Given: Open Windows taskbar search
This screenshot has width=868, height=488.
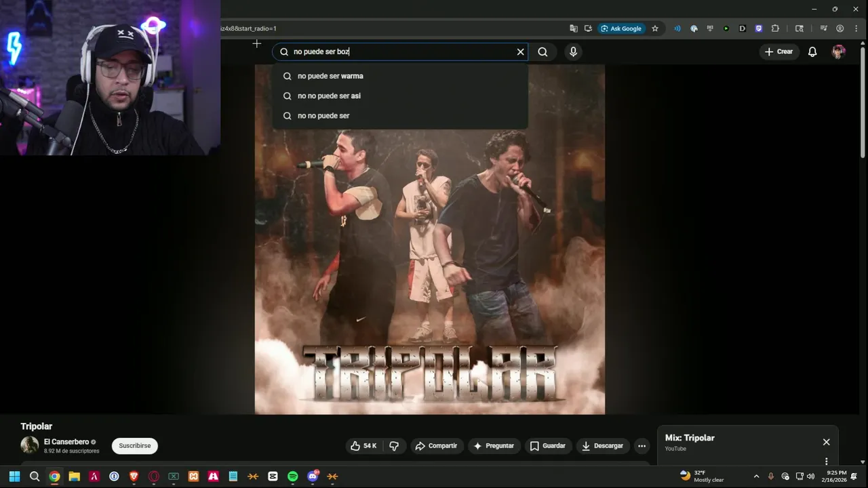Looking at the screenshot, I should (35, 476).
